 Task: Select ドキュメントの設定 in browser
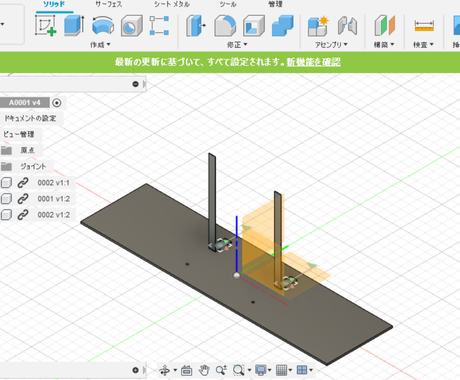tap(30, 118)
